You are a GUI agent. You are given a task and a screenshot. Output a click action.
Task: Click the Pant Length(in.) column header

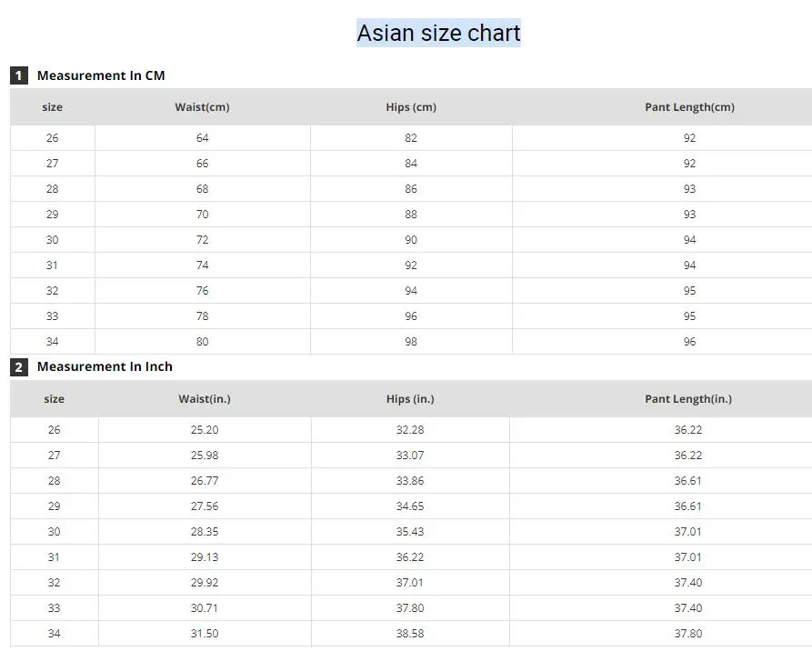click(688, 399)
